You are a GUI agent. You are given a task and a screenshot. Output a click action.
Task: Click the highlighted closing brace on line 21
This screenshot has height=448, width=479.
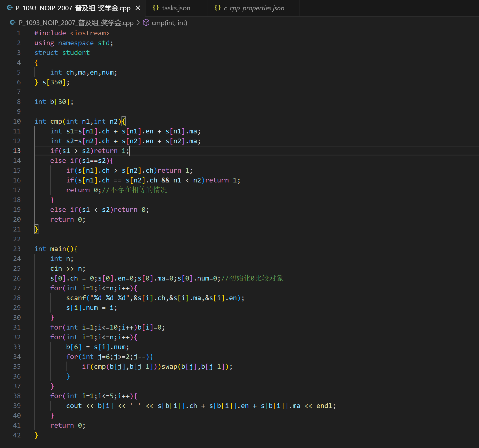36,229
